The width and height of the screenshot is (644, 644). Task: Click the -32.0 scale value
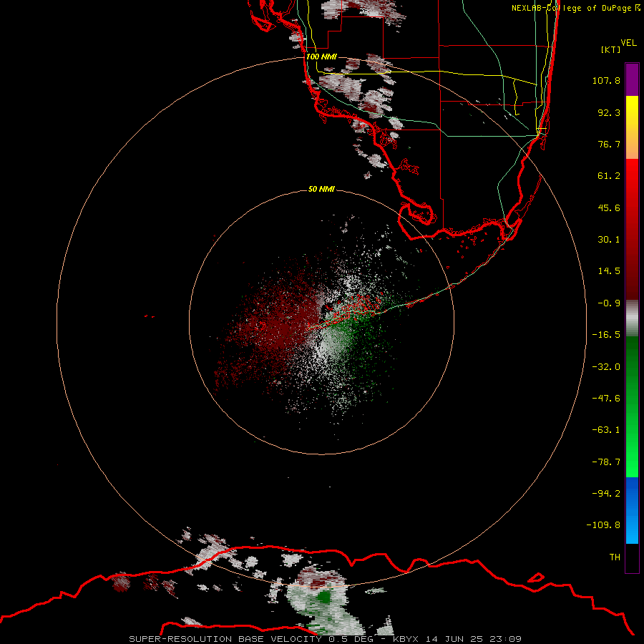tap(606, 367)
